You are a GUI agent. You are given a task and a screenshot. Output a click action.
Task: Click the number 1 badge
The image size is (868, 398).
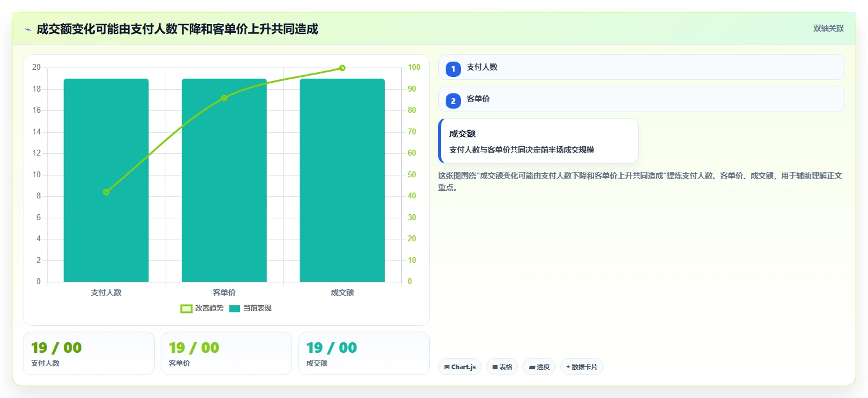tap(453, 69)
